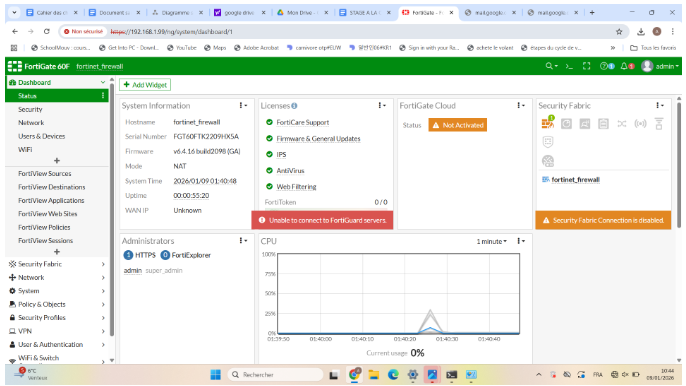Open Administrators widget options menu
The width and height of the screenshot is (686, 386).
[243, 241]
